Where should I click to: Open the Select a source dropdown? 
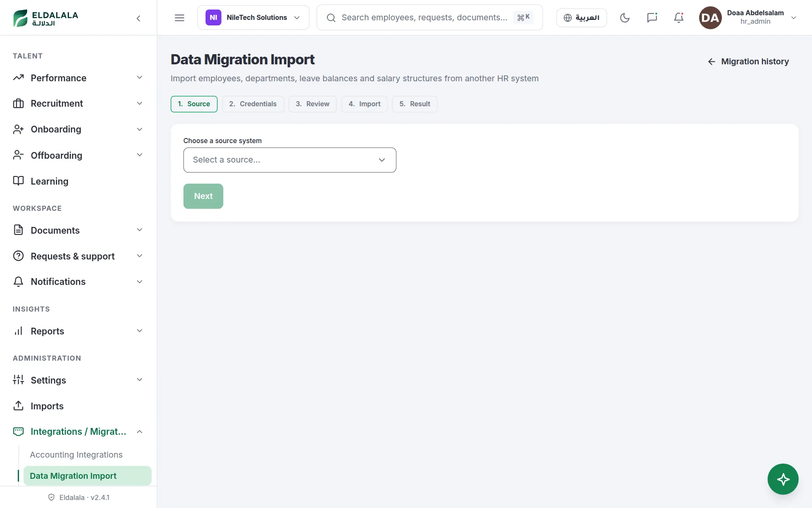[x=290, y=160]
